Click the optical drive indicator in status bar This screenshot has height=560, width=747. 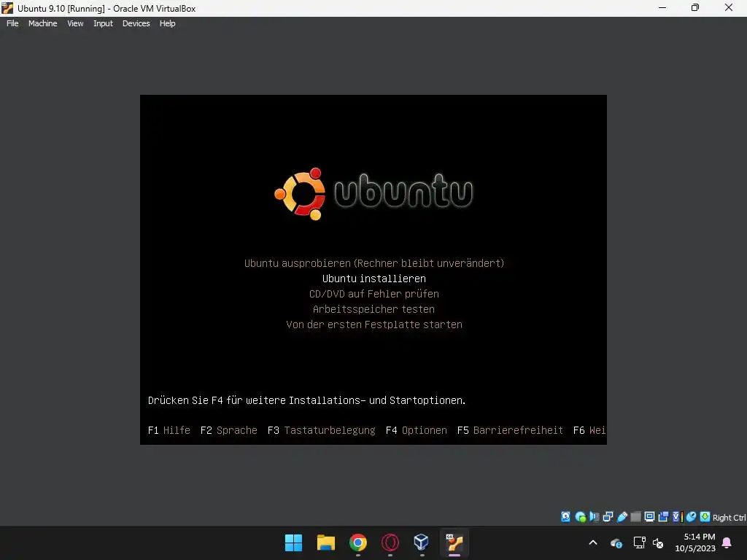580,517
